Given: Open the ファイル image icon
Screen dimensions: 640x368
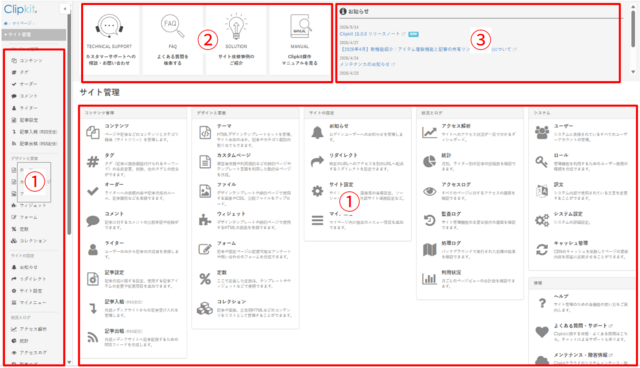Looking at the screenshot, I should point(205,191).
